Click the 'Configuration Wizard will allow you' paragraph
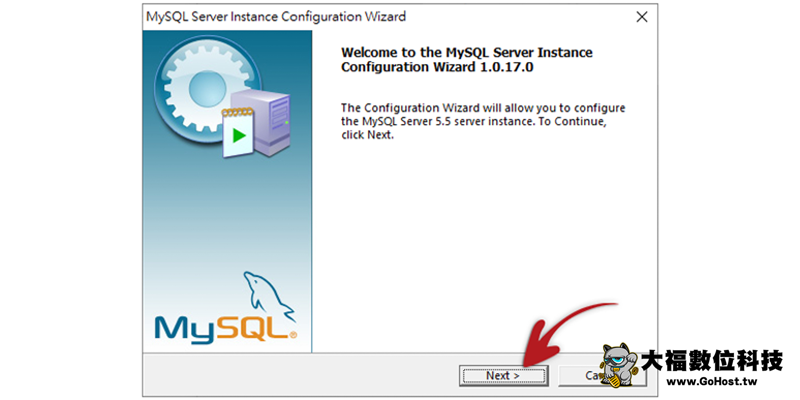Screen dimensions: 800x400 click(x=483, y=122)
